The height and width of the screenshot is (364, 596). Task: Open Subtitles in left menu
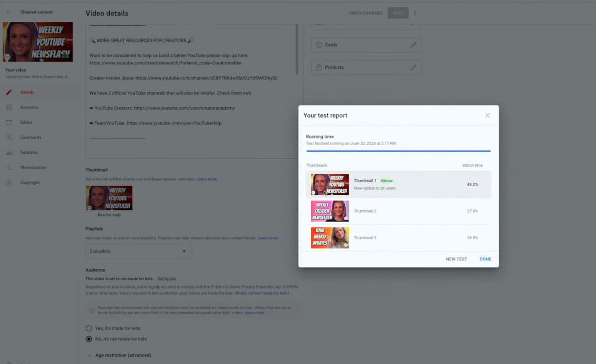click(29, 152)
